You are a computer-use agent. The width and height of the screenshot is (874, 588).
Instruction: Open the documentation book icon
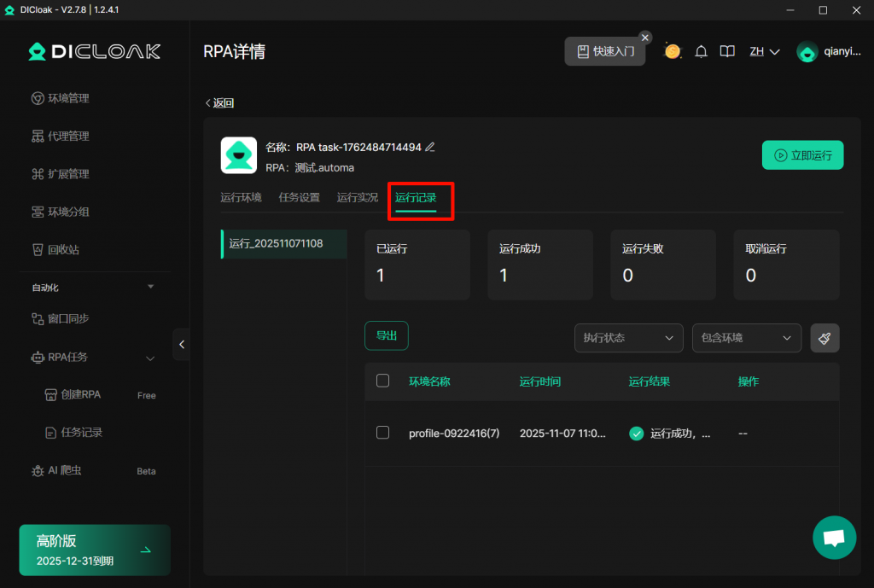pyautogui.click(x=727, y=51)
